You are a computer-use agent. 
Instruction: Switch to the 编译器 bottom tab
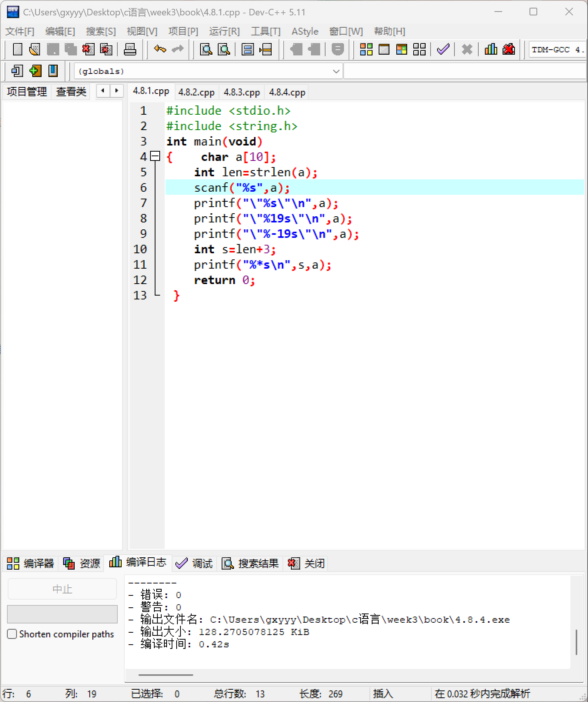tap(30, 563)
